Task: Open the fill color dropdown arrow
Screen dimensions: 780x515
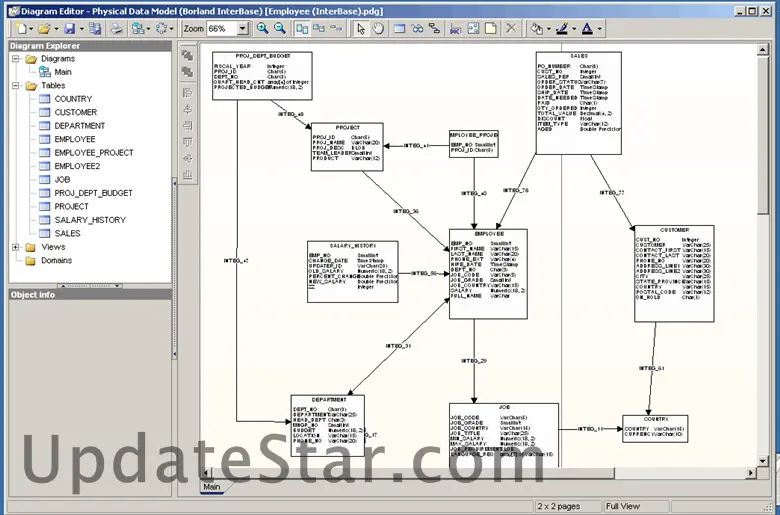Action: 549,29
